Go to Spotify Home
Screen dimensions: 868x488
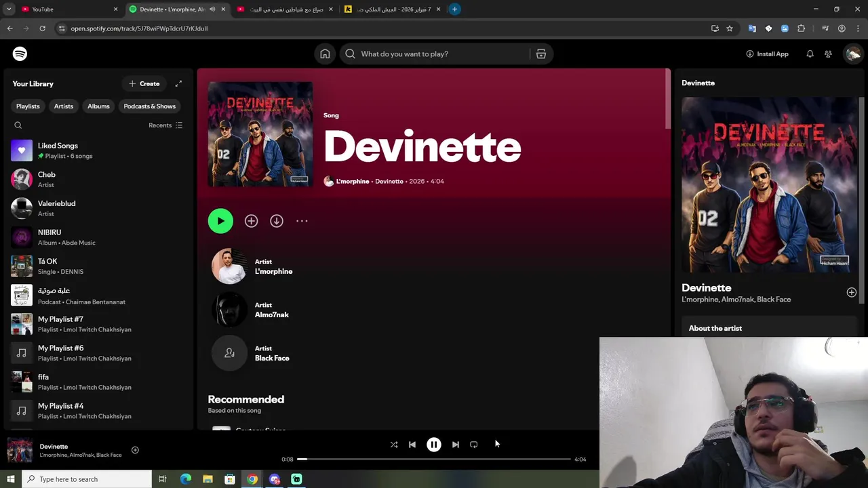point(325,54)
